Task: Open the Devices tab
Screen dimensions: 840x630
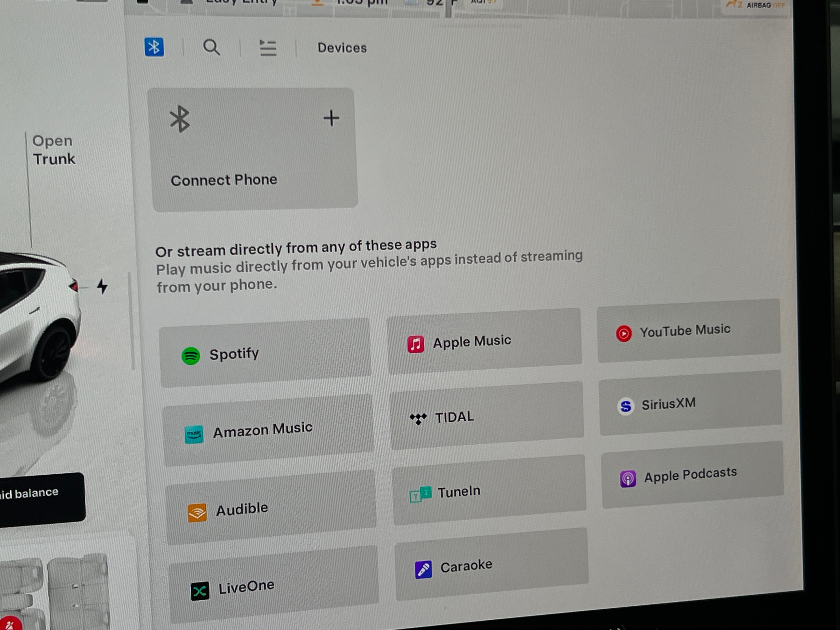Action: 342,48
